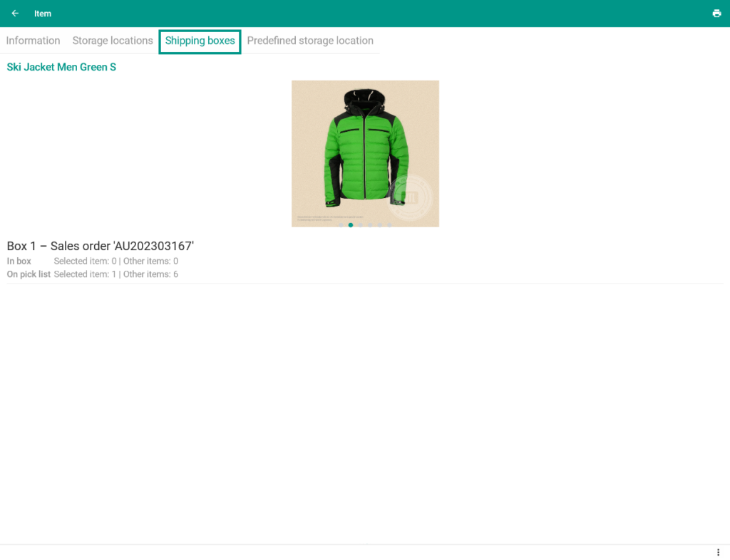730x560 pixels.
Task: Jump to the last image carousel dot
Action: click(x=389, y=225)
